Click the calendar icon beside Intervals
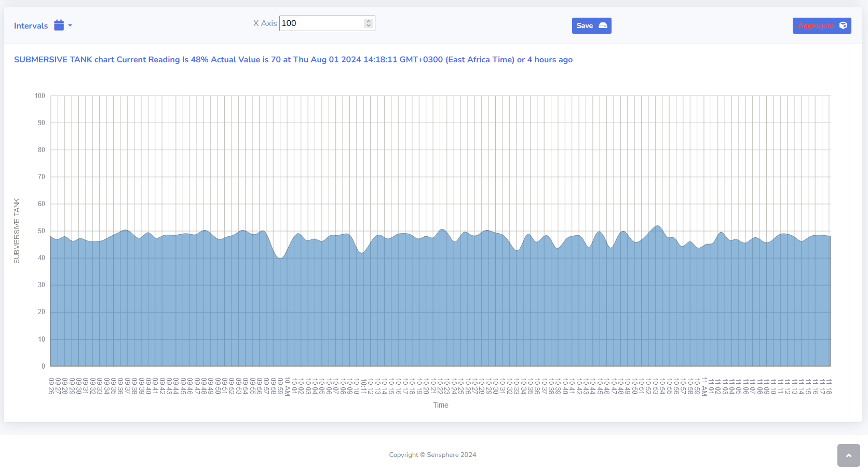 [59, 25]
